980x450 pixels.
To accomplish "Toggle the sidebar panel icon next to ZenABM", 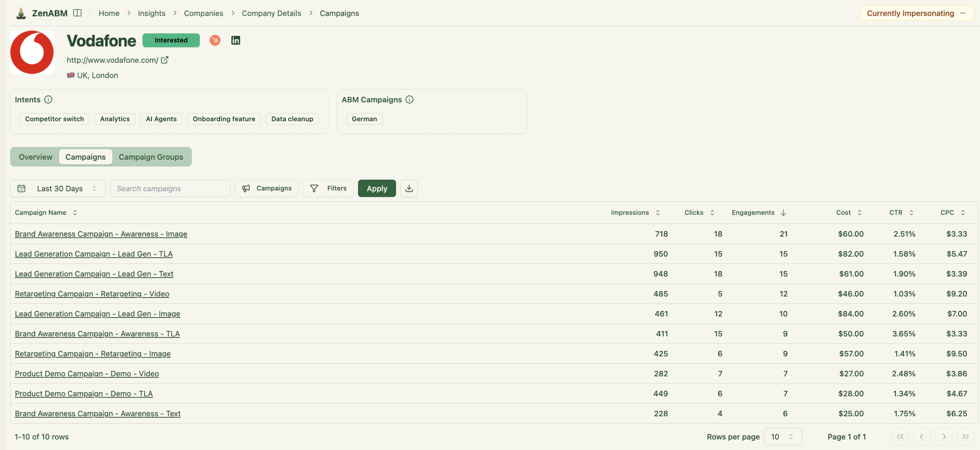I will pyautogui.click(x=77, y=13).
